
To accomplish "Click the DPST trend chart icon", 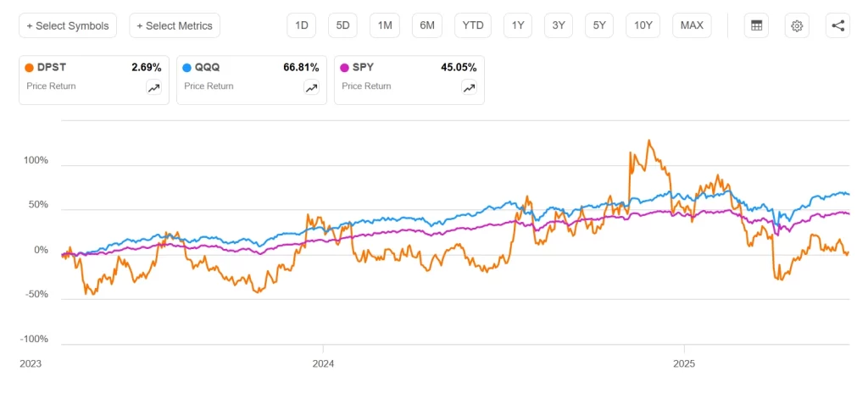I will point(153,87).
